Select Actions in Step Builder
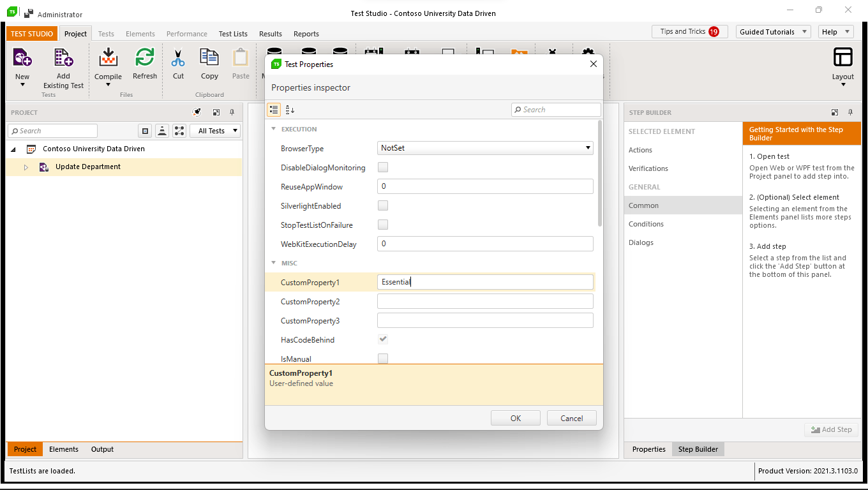 tap(683, 150)
